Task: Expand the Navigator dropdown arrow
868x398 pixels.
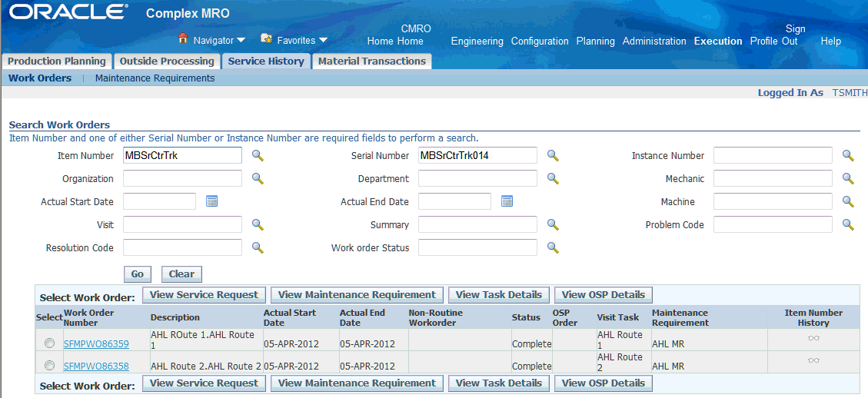Action: point(241,41)
